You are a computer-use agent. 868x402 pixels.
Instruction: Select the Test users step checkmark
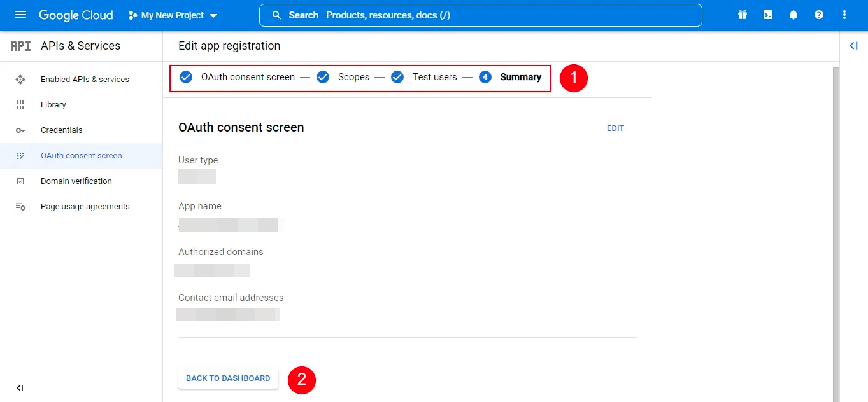[x=397, y=76]
